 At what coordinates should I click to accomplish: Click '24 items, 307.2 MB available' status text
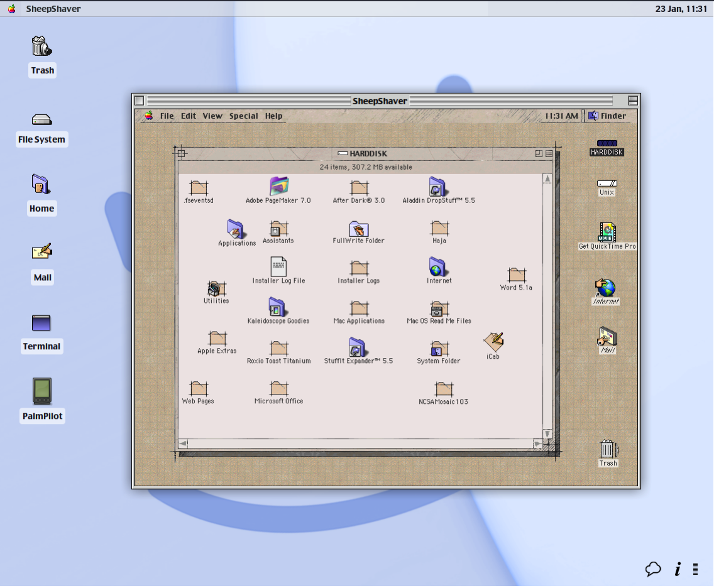coord(366,167)
